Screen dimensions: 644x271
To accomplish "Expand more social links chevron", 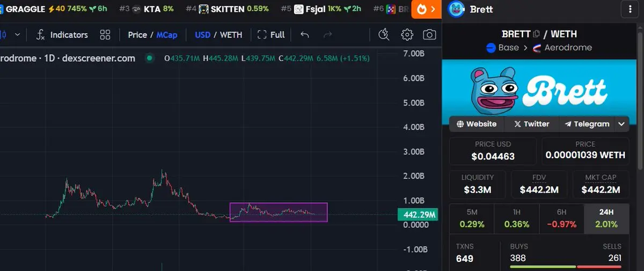I will 621,124.
